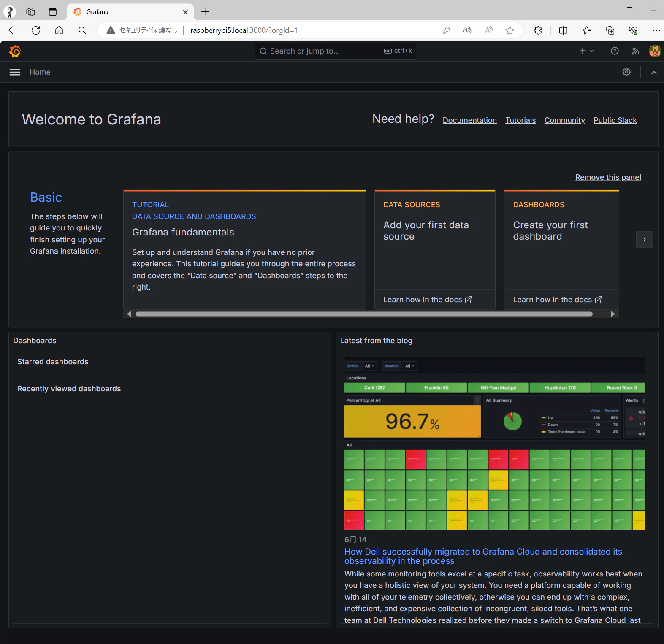Image resolution: width=664 pixels, height=644 pixels.
Task: Open browser extensions puzzle icon
Action: click(538, 30)
